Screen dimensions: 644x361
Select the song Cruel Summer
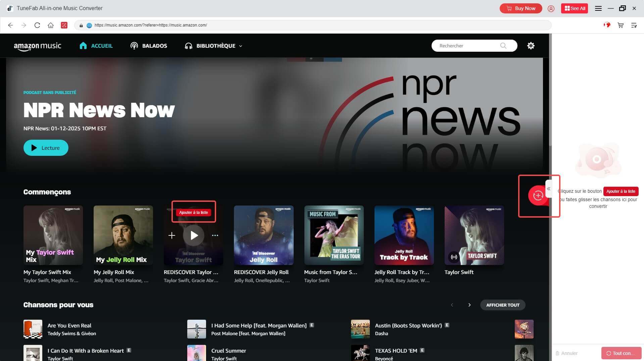(x=229, y=351)
